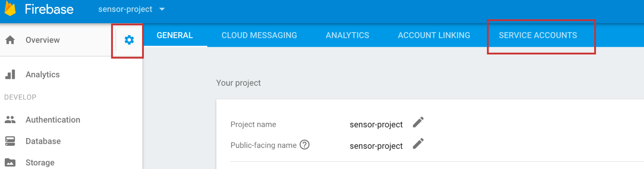Go to the Firebase home wordmark
The height and width of the screenshot is (169, 644).
point(49,9)
